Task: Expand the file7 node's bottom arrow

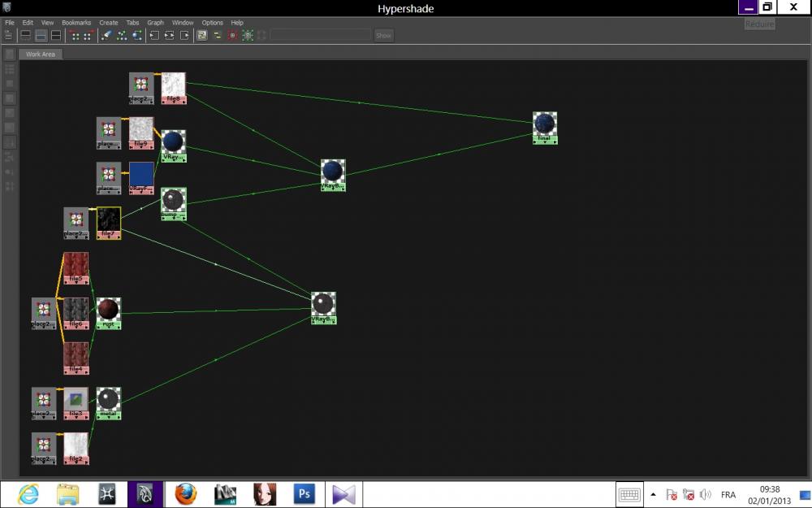Action: pyautogui.click(x=109, y=237)
